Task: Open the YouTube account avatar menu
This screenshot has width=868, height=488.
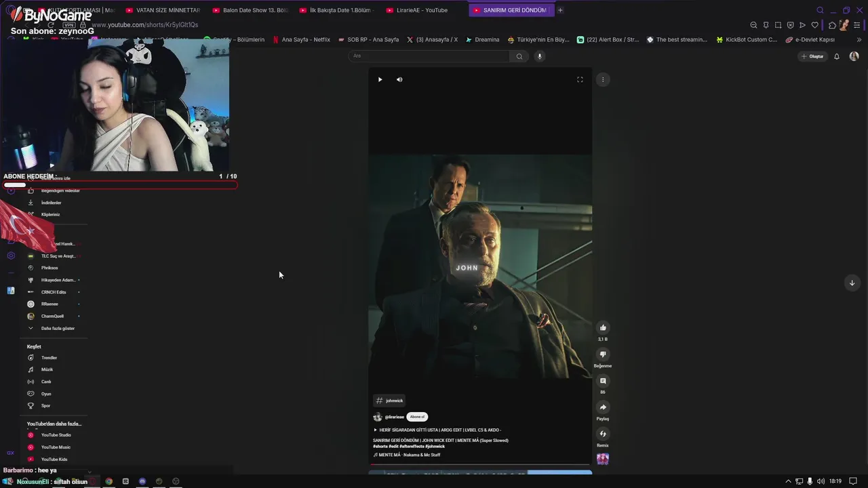Action: pos(854,56)
